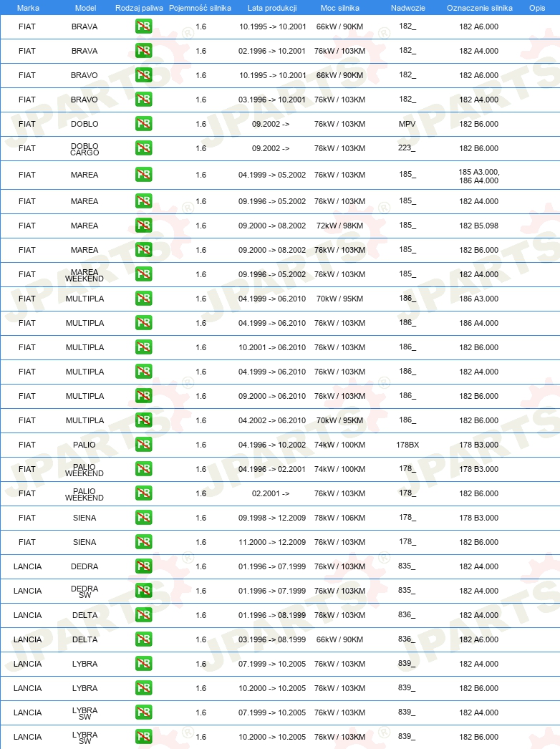Click the fuel icon in the MAREA WEEKEND row

tap(143, 274)
